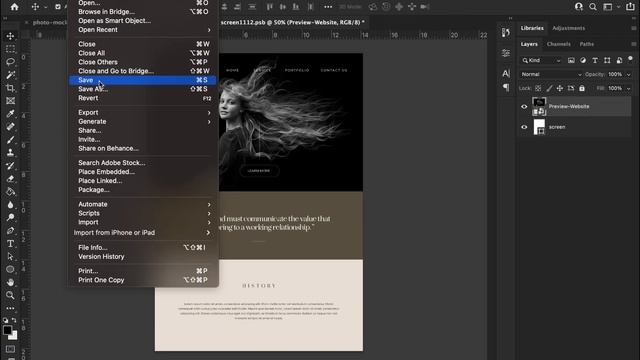Click the Home icon
Viewport: 640px width, 360px height.
pos(14,7)
